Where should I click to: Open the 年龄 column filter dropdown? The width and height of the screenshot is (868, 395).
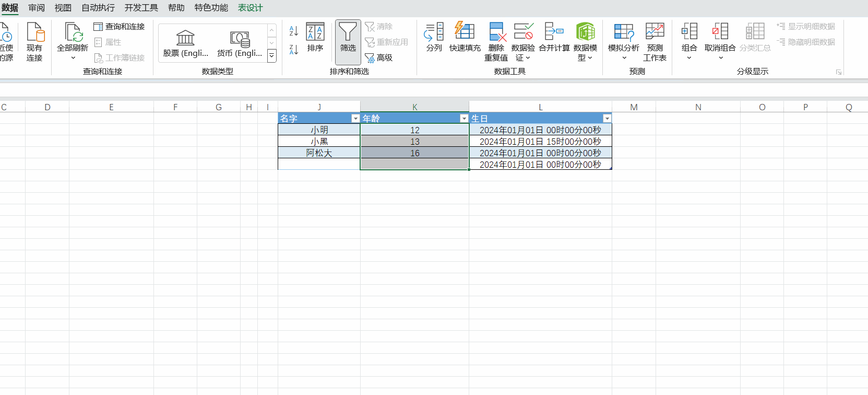coord(464,119)
